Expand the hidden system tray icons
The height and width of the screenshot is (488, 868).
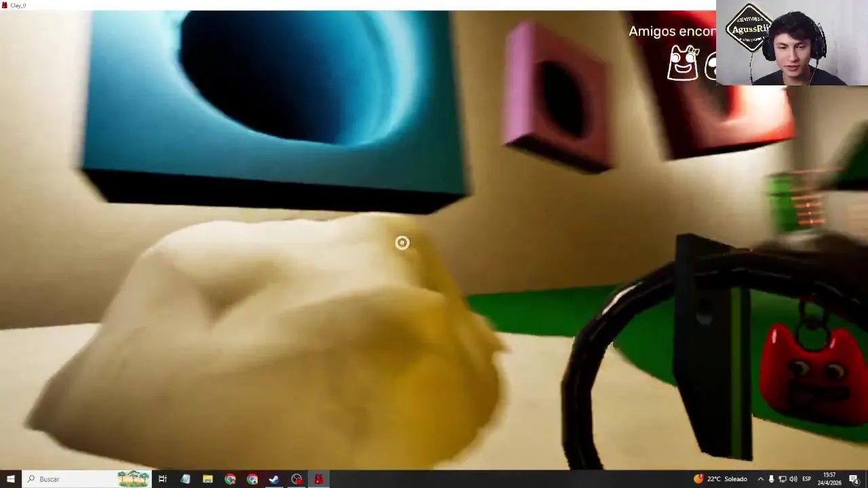[x=760, y=479]
